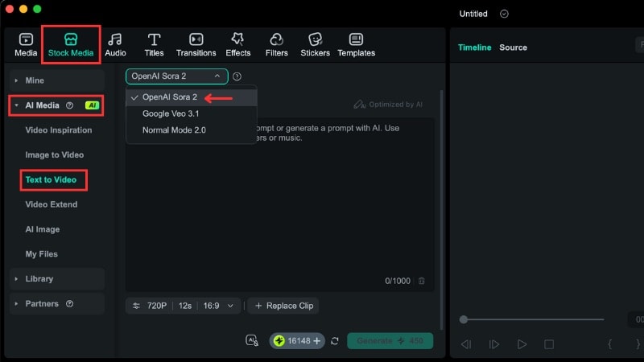
Task: Step back one frame
Action: [x=466, y=344]
